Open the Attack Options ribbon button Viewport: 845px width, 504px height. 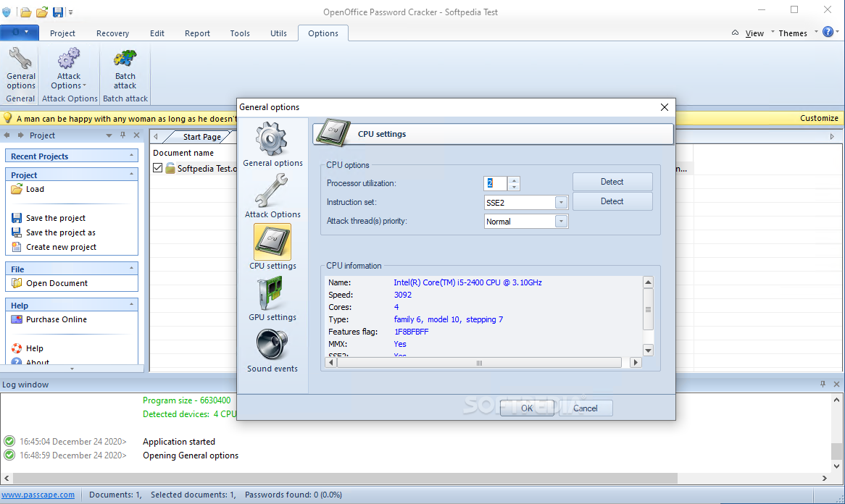point(69,69)
